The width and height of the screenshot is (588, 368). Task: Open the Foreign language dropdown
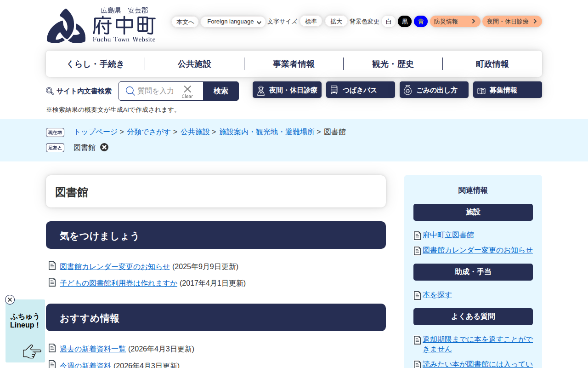tap(233, 22)
